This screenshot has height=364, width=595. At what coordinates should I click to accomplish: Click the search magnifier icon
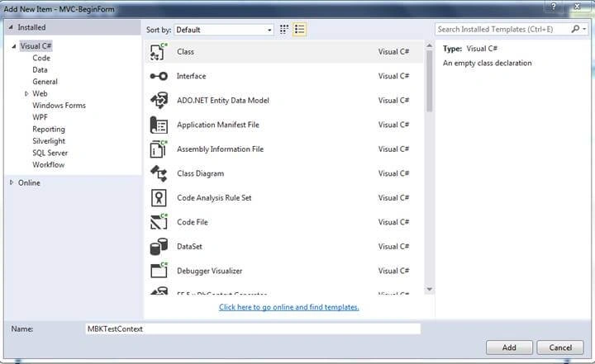[575, 29]
